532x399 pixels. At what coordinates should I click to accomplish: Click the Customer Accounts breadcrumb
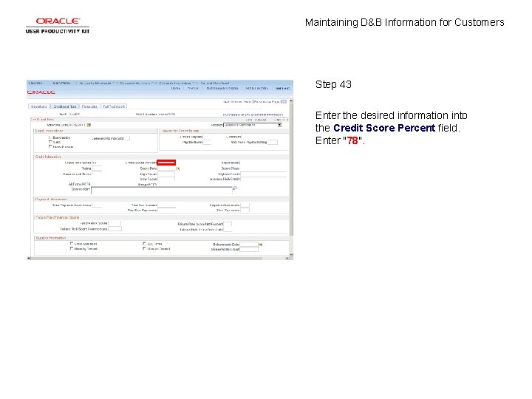tap(134, 83)
